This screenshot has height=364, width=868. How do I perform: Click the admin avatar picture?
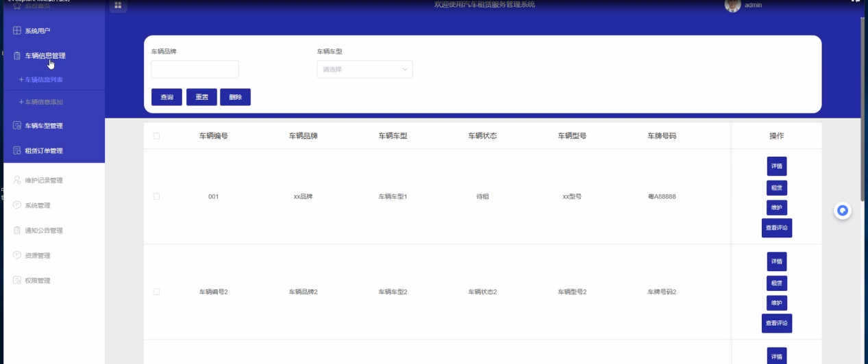coord(732,5)
